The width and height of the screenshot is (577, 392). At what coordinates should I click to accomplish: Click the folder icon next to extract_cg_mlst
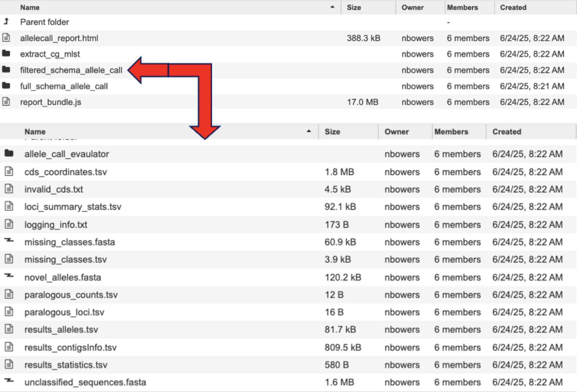(x=6, y=54)
